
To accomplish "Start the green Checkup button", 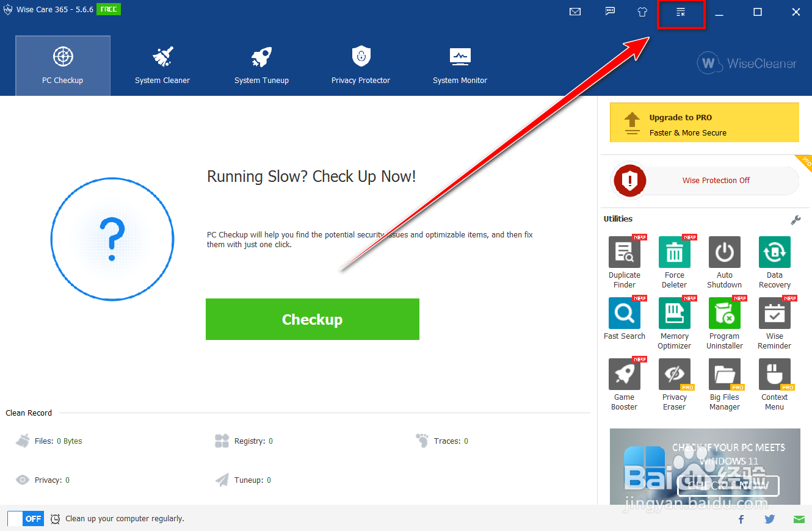I will 313,319.
